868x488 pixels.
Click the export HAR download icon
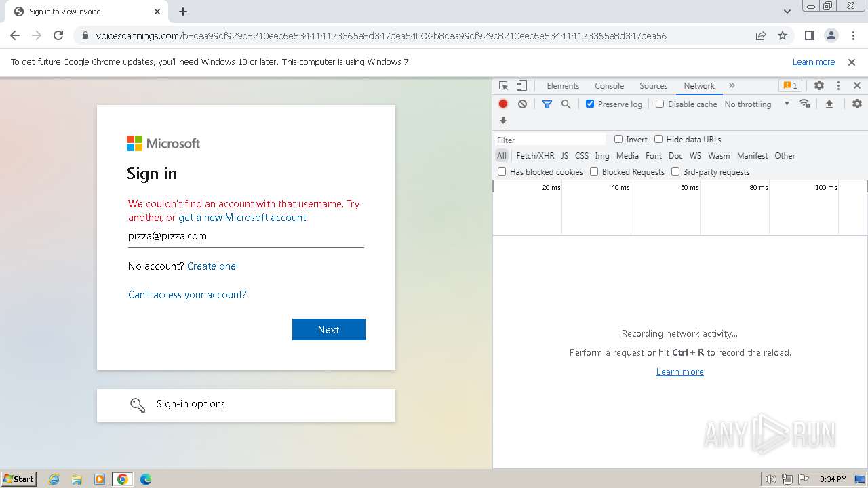coord(503,121)
